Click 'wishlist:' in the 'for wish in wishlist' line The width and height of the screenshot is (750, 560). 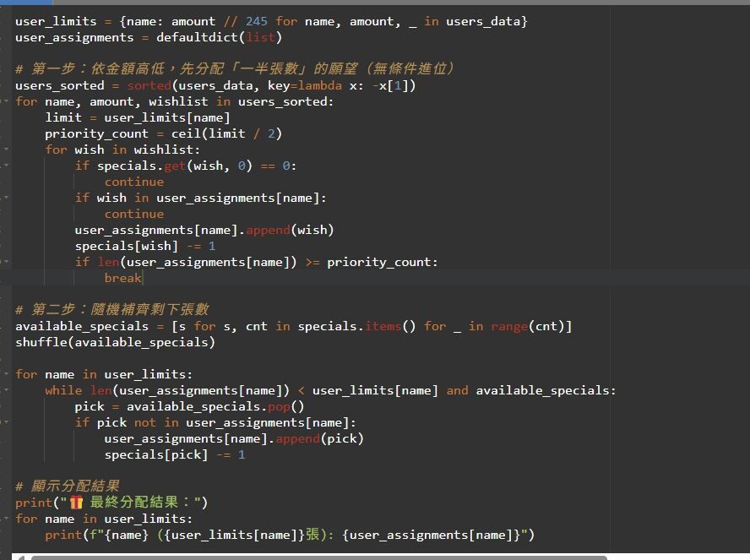[167, 150]
